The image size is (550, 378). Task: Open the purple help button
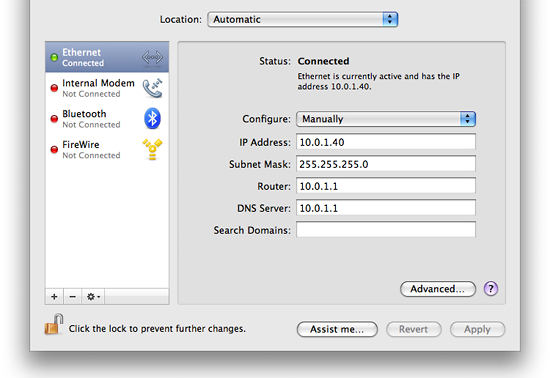[x=491, y=289]
